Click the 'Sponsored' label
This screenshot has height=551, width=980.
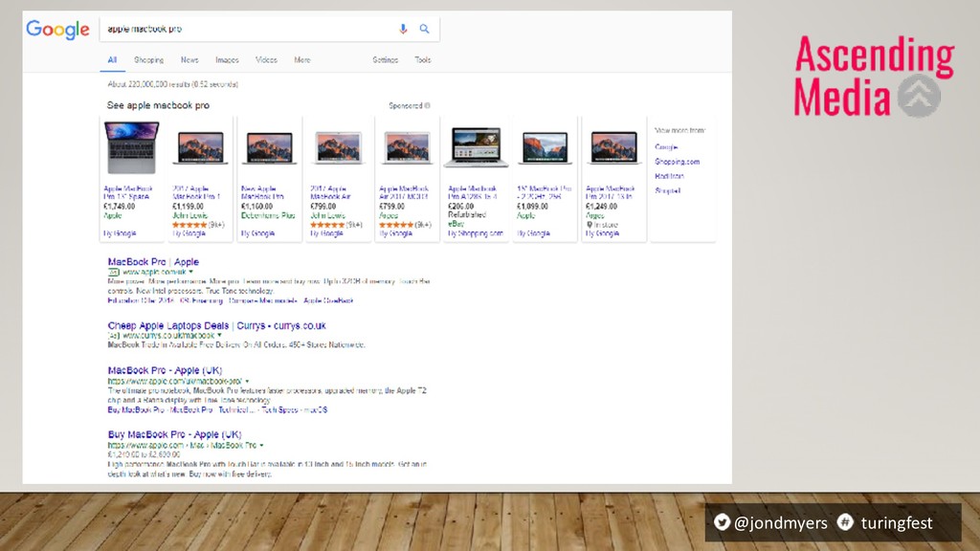coord(406,105)
